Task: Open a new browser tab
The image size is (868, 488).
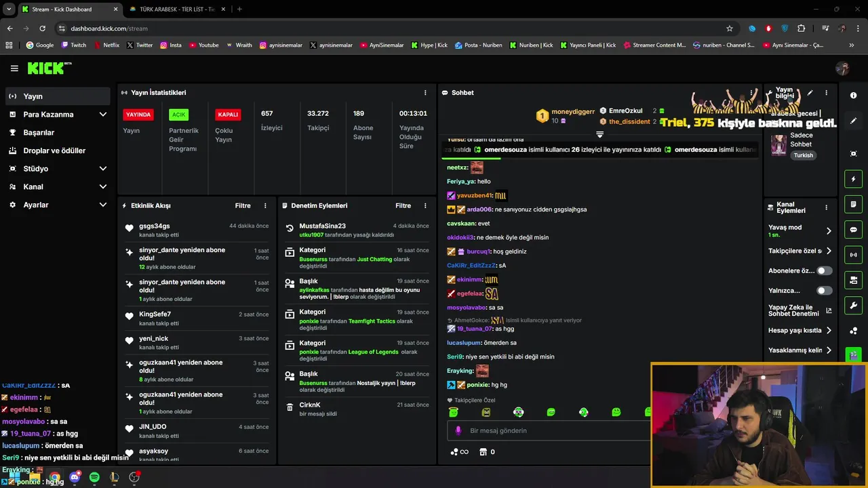Action: [x=239, y=9]
